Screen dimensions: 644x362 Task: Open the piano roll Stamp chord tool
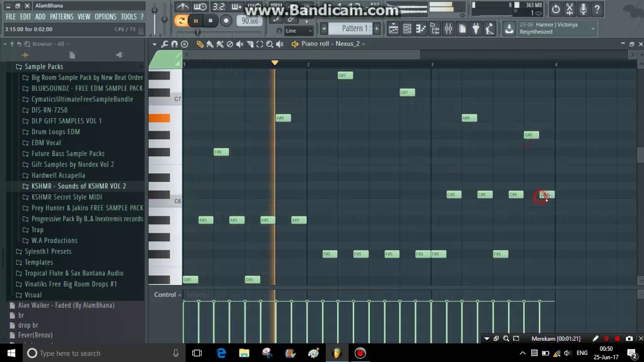point(184,44)
